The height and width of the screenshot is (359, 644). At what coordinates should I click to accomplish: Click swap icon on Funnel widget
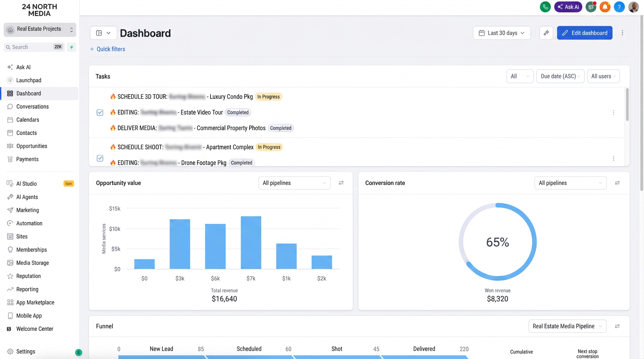617,326
